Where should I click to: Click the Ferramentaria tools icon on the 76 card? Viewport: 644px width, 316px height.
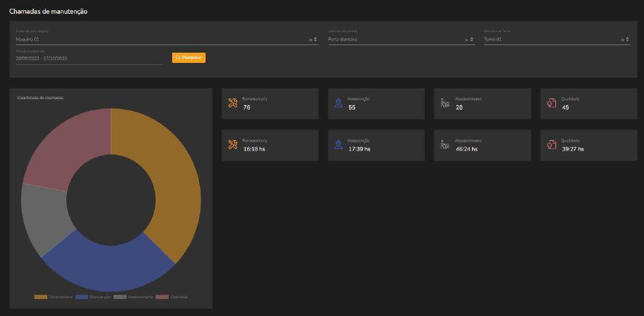(233, 103)
